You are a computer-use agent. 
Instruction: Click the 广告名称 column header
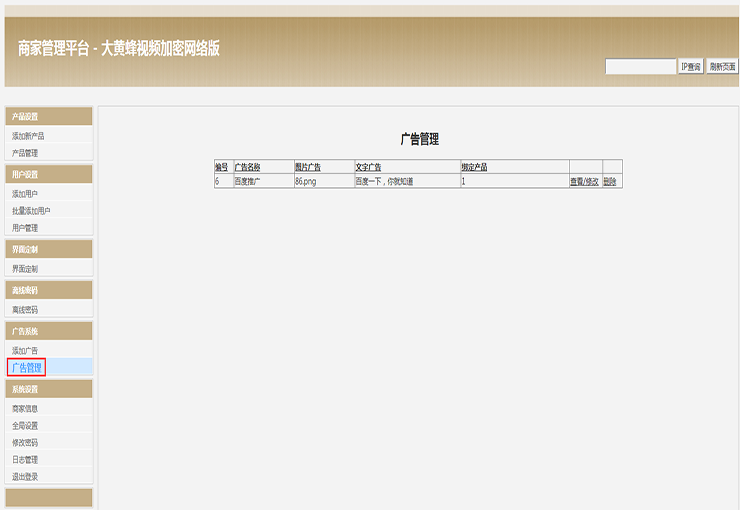point(247,167)
